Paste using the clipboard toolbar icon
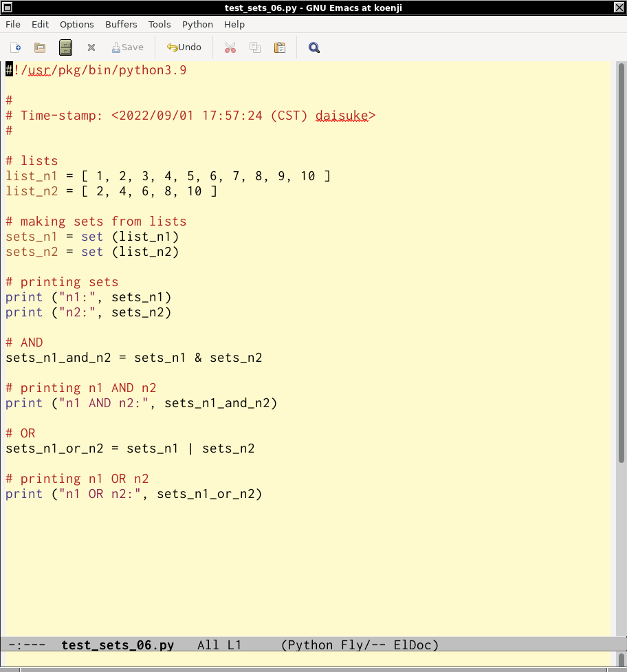 pyautogui.click(x=280, y=47)
